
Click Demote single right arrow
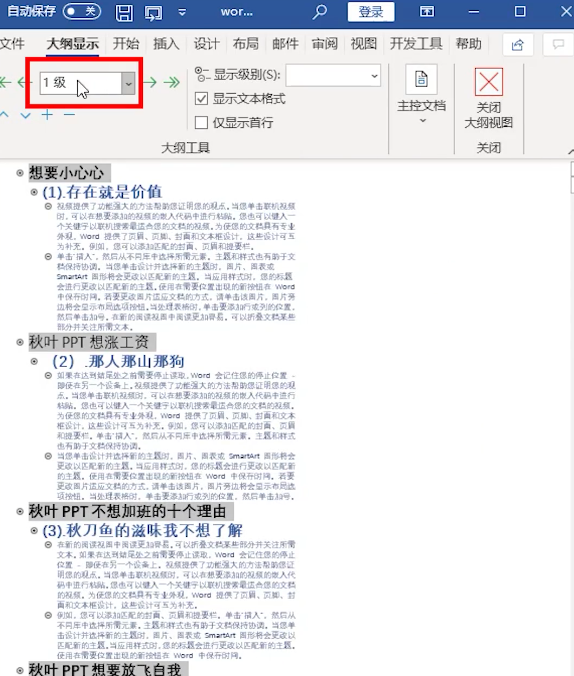point(150,82)
